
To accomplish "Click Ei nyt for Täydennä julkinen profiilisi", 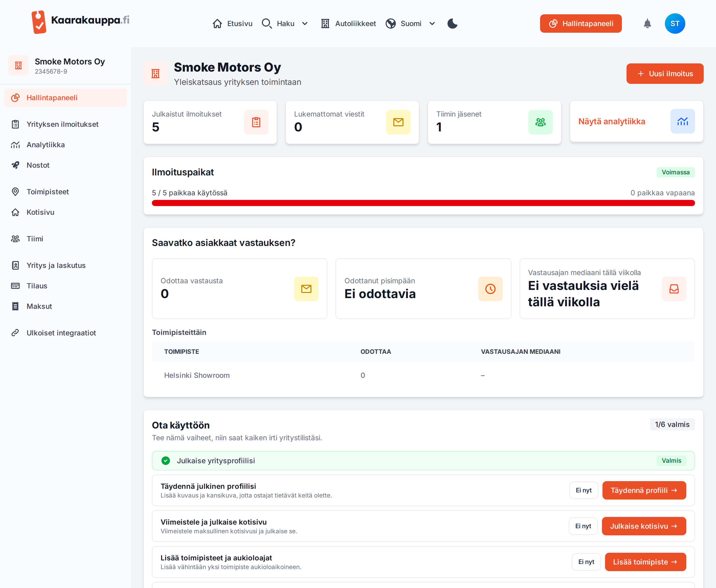I will (584, 490).
